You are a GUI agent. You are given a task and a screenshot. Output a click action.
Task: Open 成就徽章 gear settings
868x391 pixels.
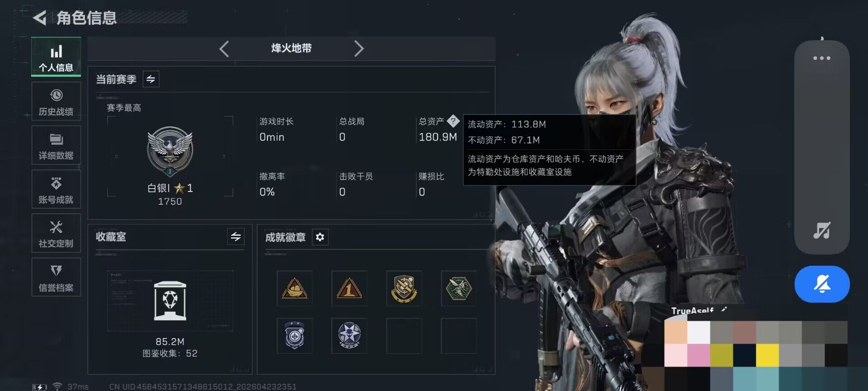[320, 237]
